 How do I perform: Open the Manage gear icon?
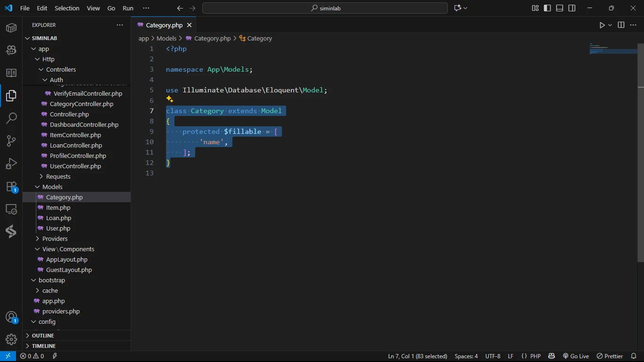[11, 339]
